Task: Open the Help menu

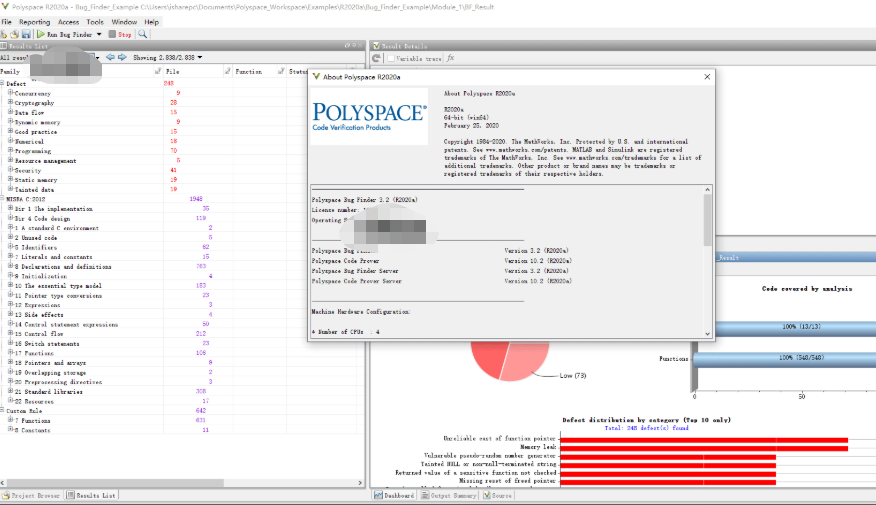Action: pyautogui.click(x=151, y=22)
